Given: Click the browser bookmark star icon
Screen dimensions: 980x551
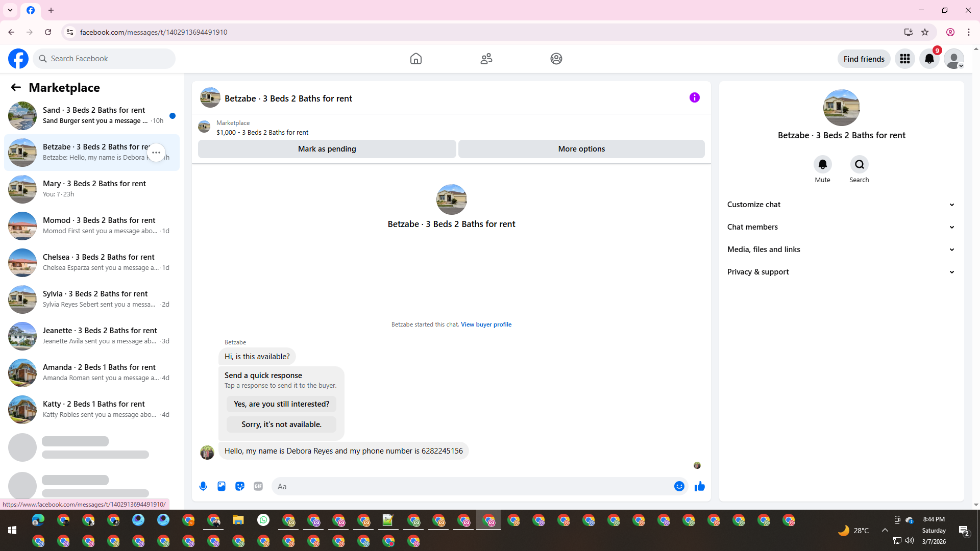Looking at the screenshot, I should (925, 32).
